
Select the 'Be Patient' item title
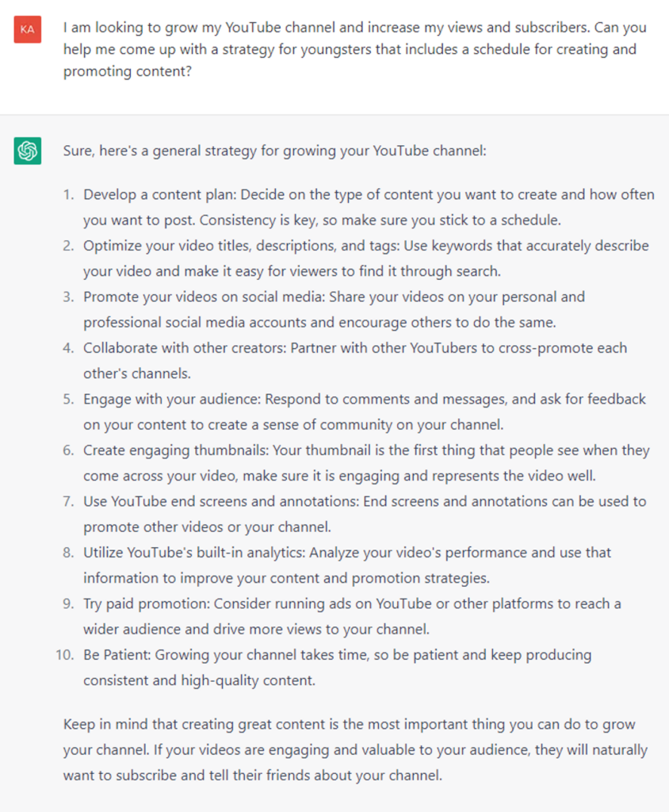click(x=116, y=654)
